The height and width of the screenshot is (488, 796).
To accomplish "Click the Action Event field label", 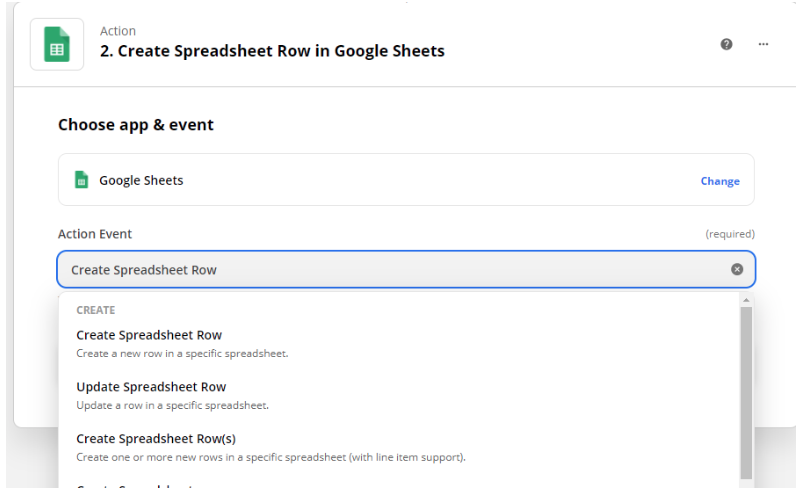I will click(x=95, y=234).
